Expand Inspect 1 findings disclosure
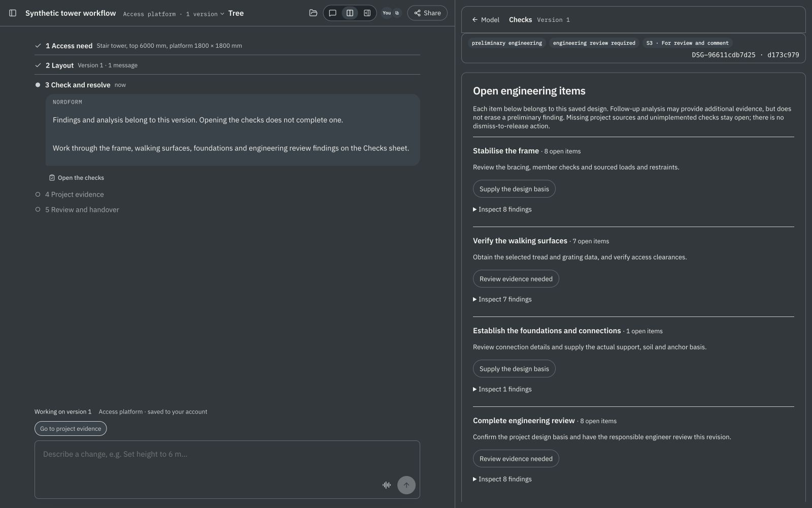The height and width of the screenshot is (508, 812). pos(502,389)
